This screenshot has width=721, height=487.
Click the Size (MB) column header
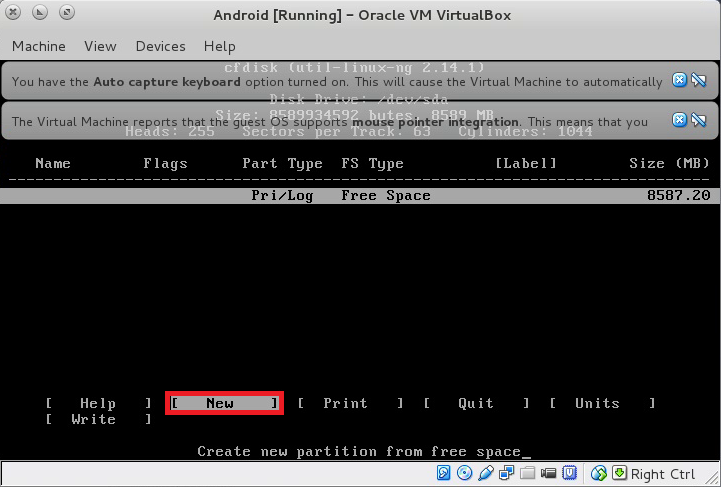(670, 163)
